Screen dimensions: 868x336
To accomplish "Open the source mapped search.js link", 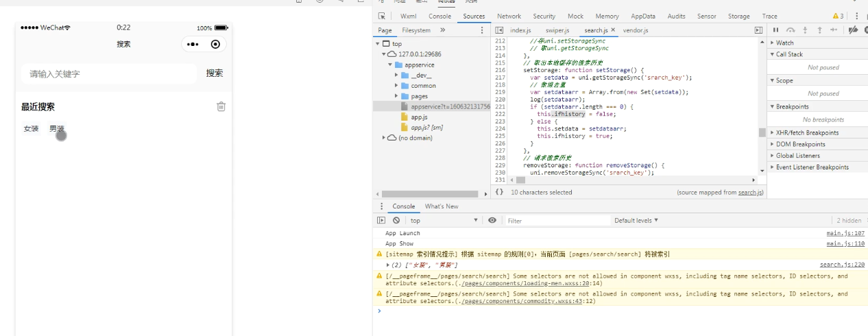I will [x=751, y=193].
